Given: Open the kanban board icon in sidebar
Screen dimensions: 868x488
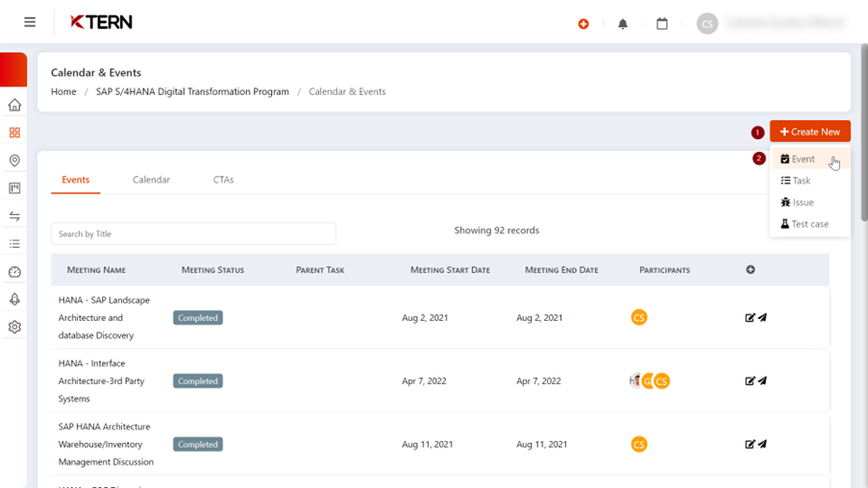Looking at the screenshot, I should click(15, 188).
